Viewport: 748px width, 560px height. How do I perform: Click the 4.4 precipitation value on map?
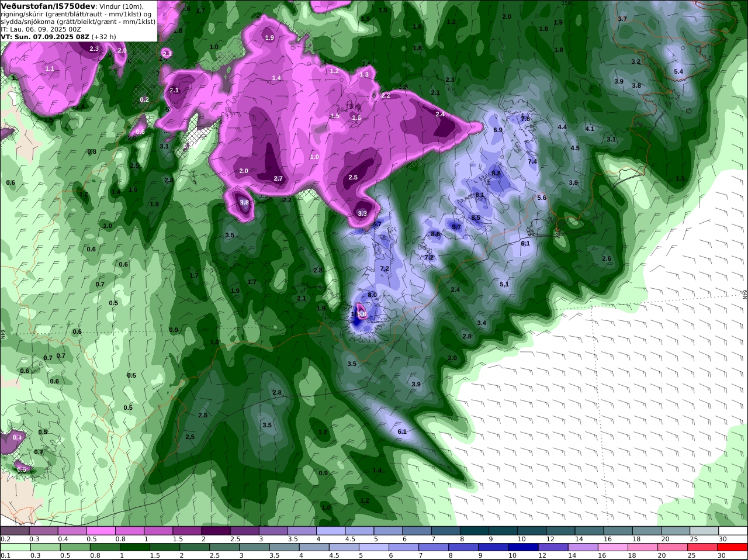(x=562, y=127)
